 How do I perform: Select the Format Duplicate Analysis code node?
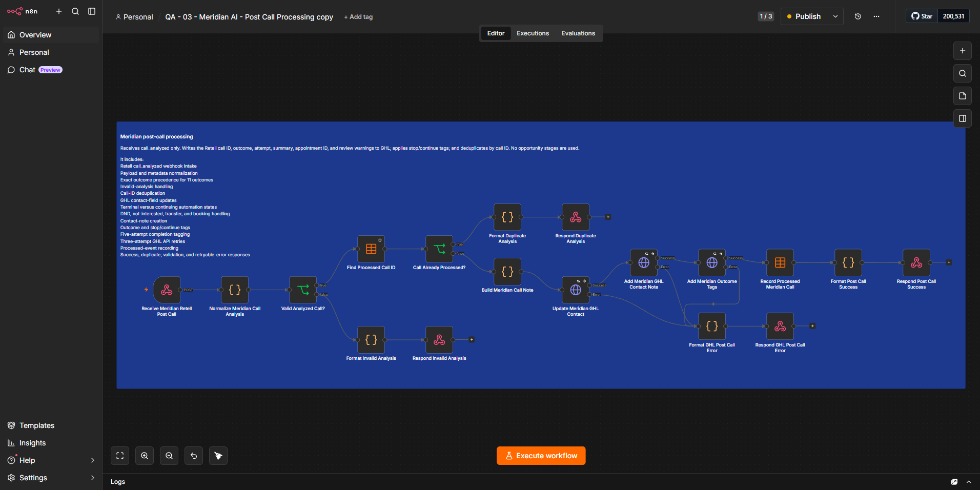(507, 217)
